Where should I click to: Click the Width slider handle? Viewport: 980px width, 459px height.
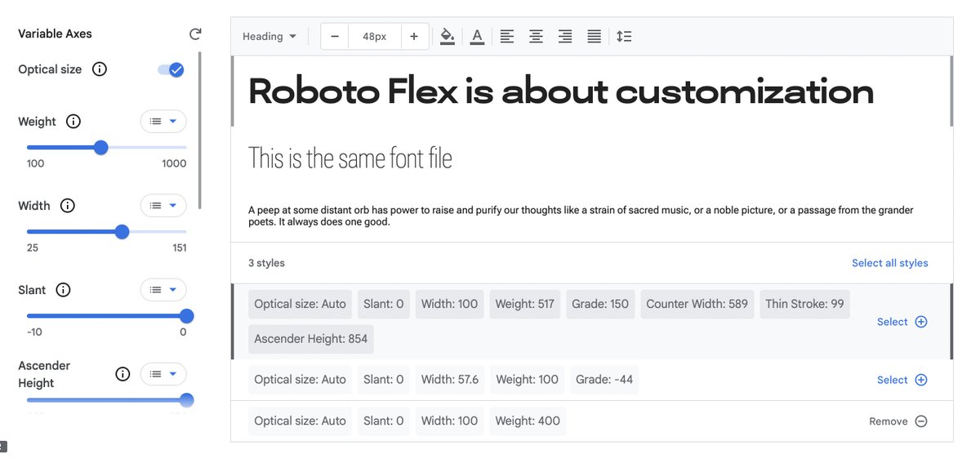coord(122,232)
